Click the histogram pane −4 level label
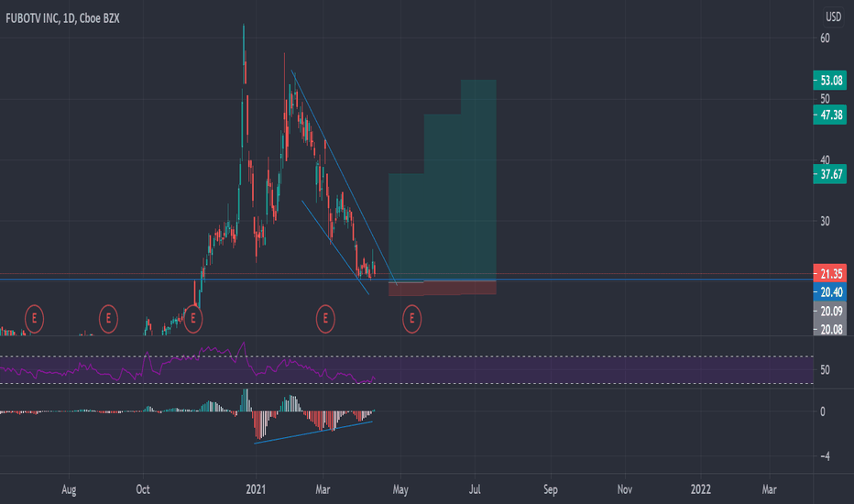Screen dimensions: 854x504 pos(823,456)
